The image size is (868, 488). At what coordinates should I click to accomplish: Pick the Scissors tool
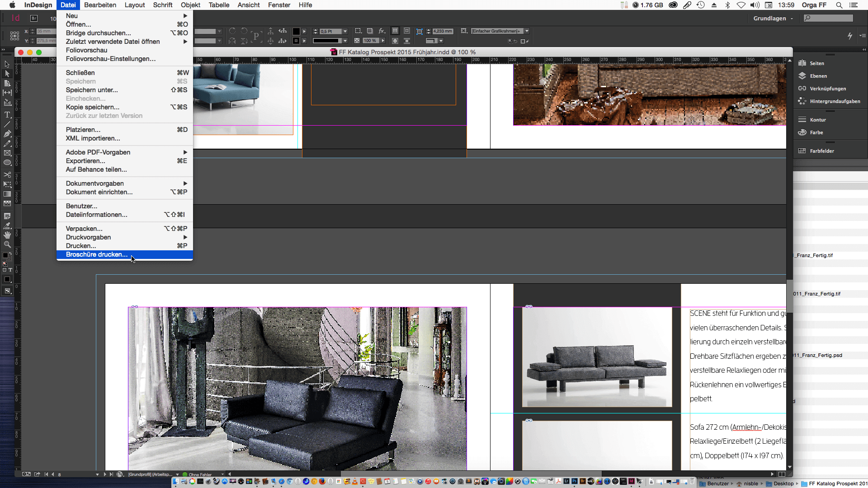coord(7,174)
